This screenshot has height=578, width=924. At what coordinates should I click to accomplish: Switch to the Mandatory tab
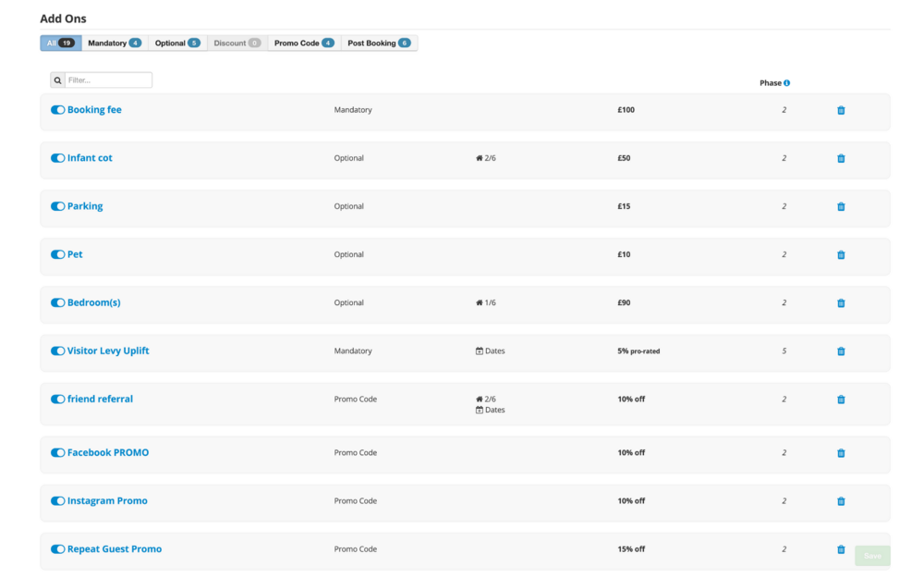115,43
